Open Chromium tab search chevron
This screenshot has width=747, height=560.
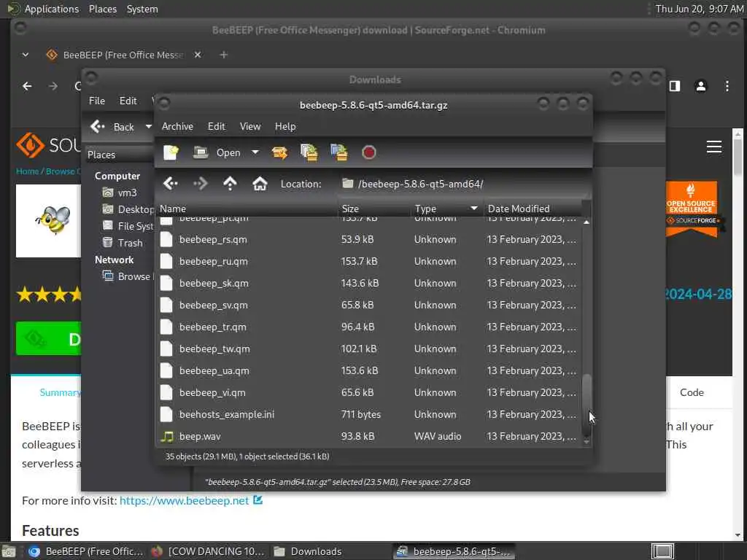tap(26, 55)
